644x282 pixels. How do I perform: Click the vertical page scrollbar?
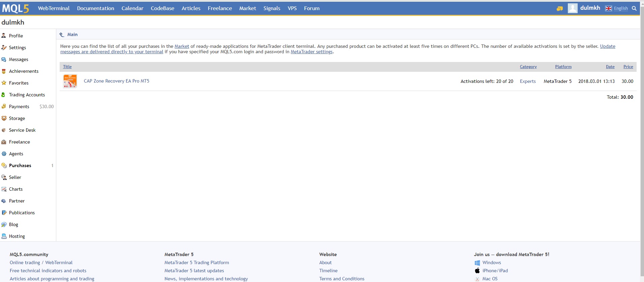[x=642, y=141]
